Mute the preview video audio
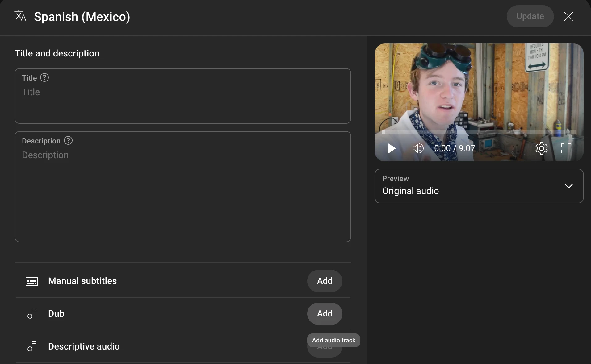591x364 pixels. click(x=417, y=148)
